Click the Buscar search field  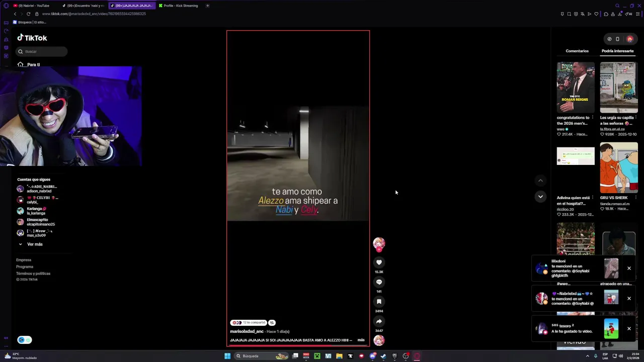pos(41,51)
